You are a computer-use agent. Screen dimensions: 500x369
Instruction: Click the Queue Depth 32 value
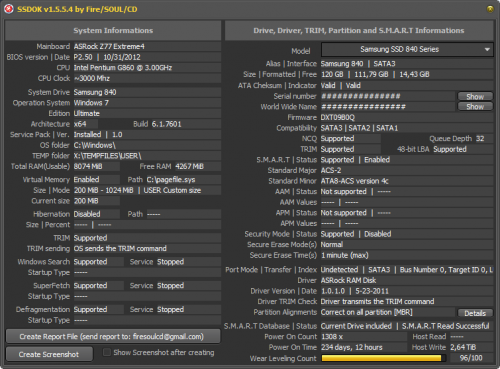coord(480,139)
